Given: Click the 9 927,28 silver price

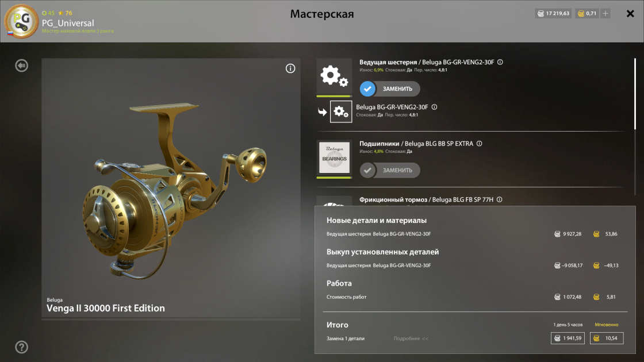Looking at the screenshot, I should point(568,234).
